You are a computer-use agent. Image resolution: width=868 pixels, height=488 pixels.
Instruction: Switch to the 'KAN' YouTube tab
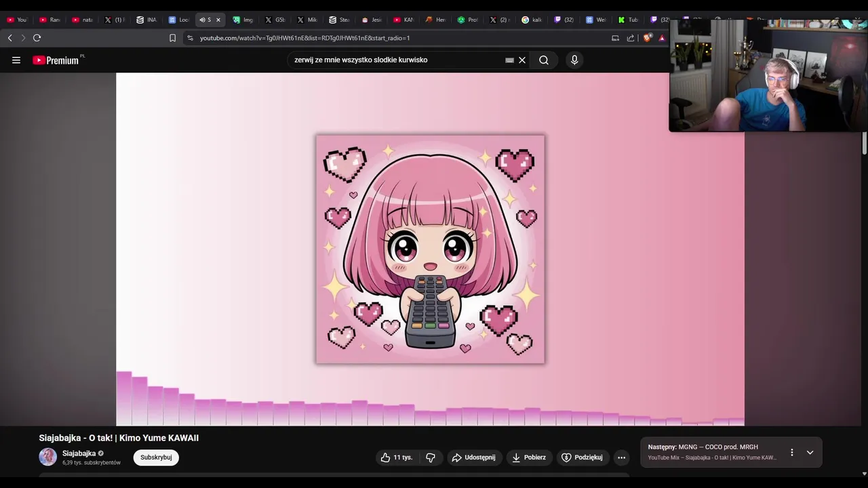click(x=403, y=20)
